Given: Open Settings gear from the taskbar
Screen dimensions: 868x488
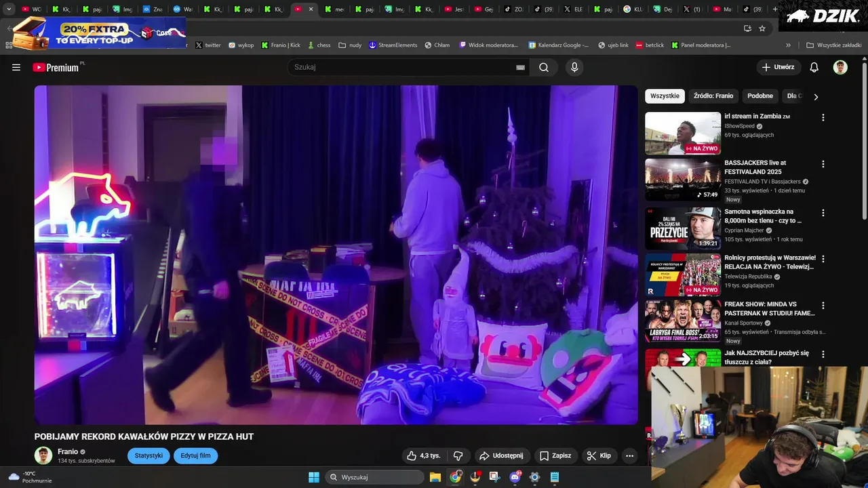Looking at the screenshot, I should [534, 477].
